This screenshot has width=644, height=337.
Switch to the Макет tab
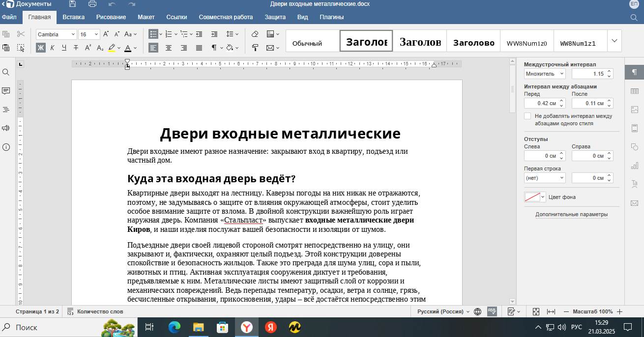click(146, 17)
